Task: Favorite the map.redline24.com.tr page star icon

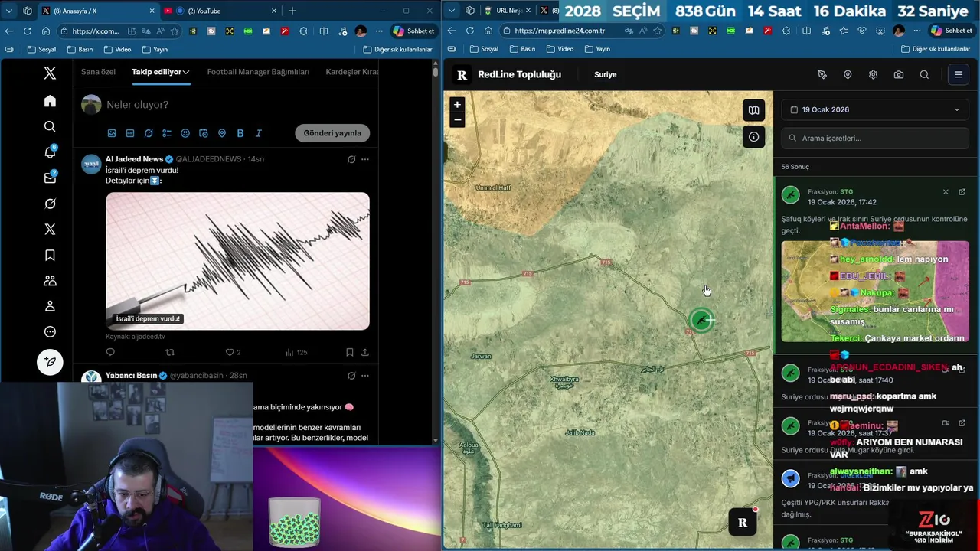Action: click(x=658, y=31)
